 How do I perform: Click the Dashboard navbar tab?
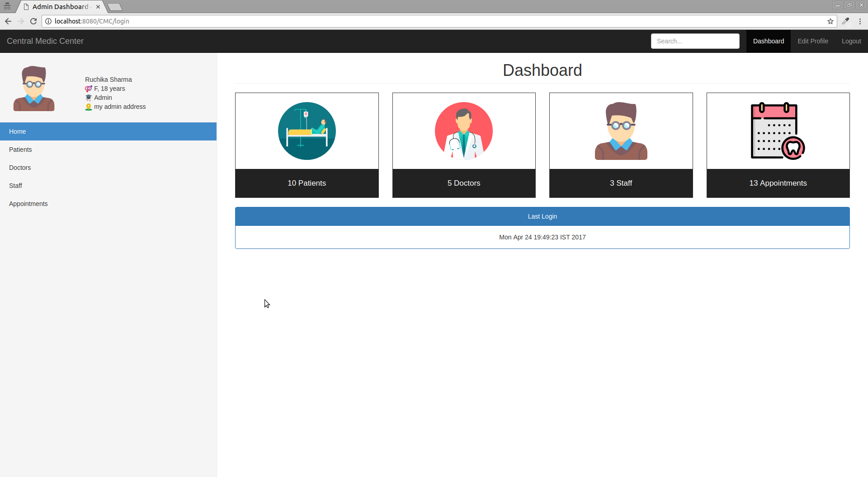[768, 41]
